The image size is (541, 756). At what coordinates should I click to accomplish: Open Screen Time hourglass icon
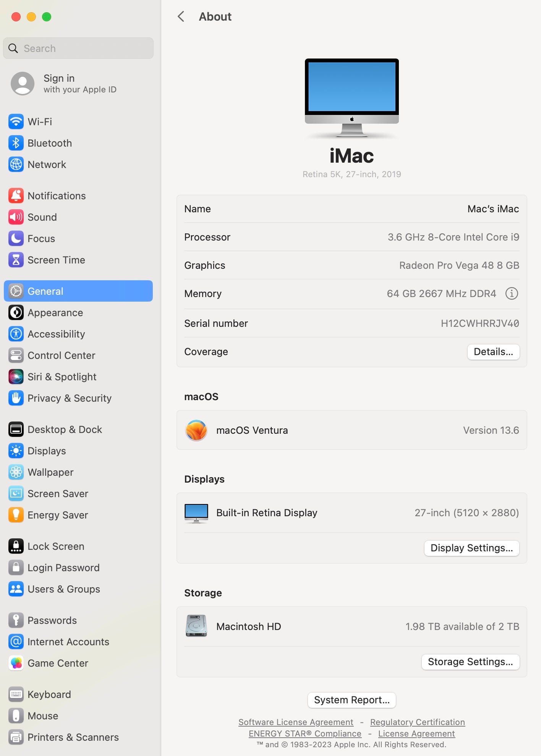16,260
